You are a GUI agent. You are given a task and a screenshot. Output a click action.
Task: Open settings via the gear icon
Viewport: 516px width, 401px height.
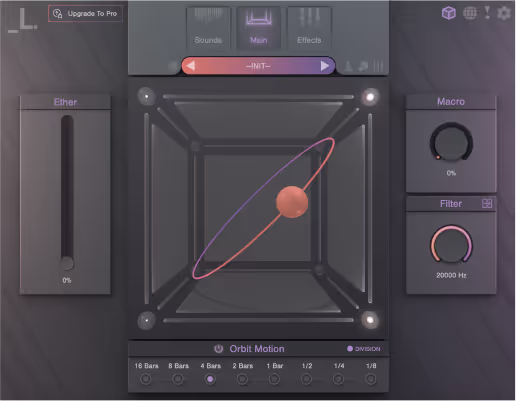[504, 13]
